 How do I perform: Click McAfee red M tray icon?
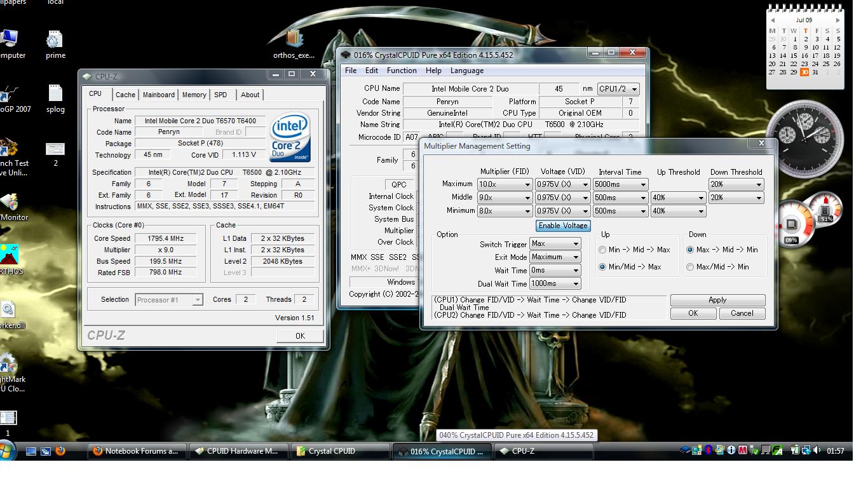[x=742, y=450]
